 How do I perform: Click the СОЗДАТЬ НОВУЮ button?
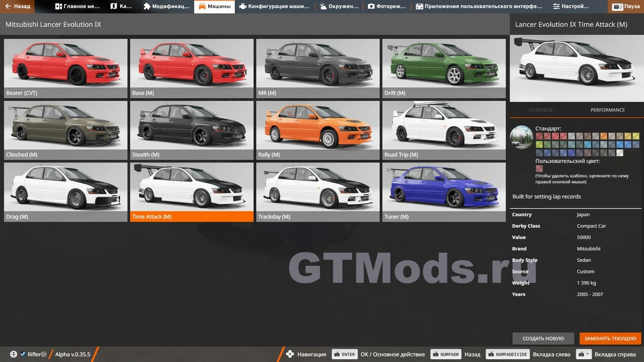[x=543, y=338]
